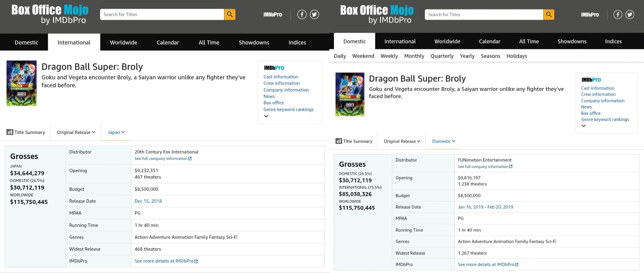This screenshot has width=644, height=273.
Task: Click the opening value $9,816,197
Action: click(x=469, y=178)
